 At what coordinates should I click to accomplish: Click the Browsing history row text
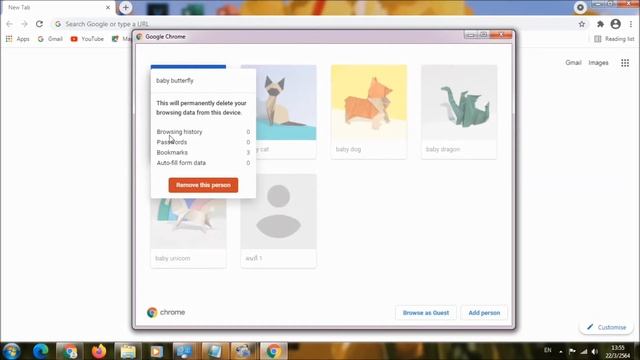coord(180,132)
